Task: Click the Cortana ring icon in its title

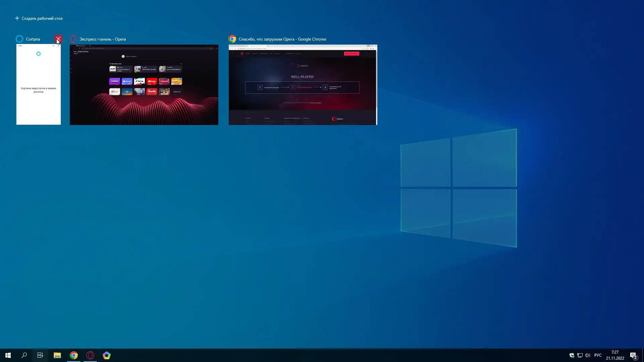Action: pyautogui.click(x=19, y=39)
